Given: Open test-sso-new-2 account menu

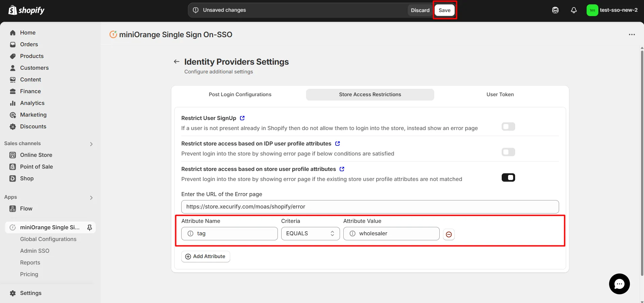Looking at the screenshot, I should [612, 10].
